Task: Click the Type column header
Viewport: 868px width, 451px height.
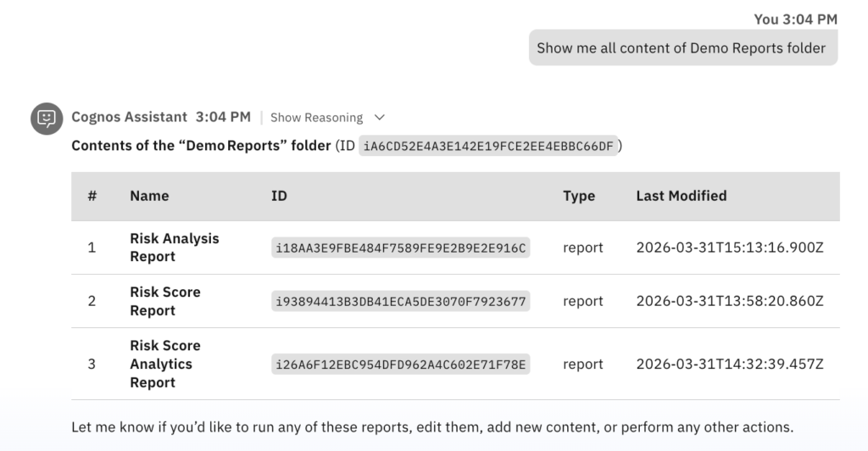Action: [x=579, y=196]
